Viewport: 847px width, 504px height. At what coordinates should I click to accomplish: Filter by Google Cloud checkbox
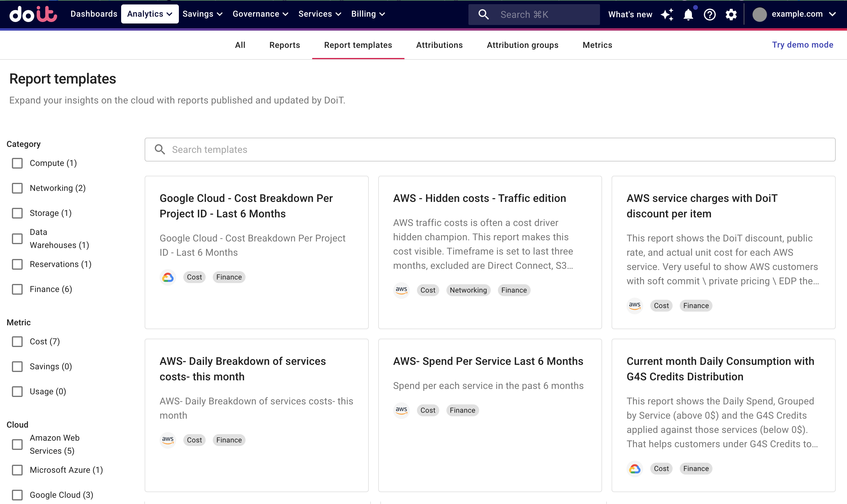17,495
